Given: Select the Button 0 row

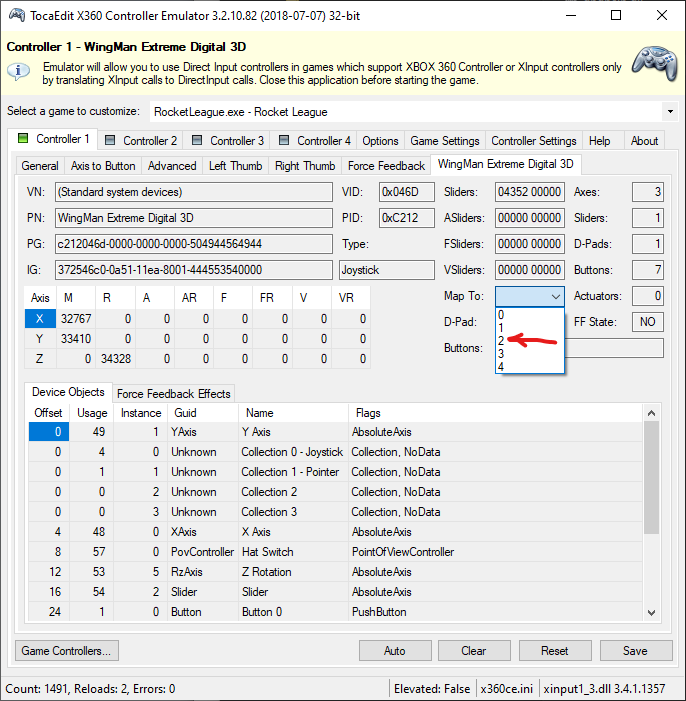Looking at the screenshot, I should click(x=335, y=612).
